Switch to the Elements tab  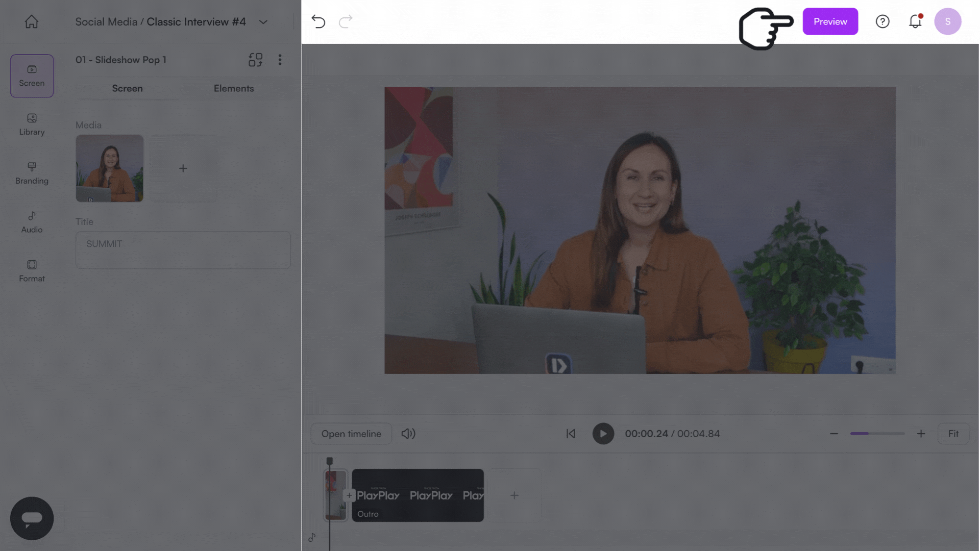coord(234,88)
